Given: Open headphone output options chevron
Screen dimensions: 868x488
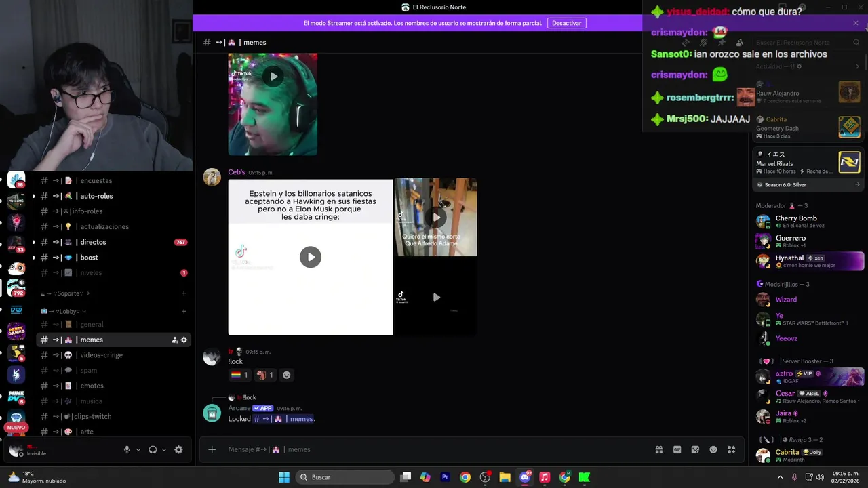Looking at the screenshot, I should (x=164, y=449).
